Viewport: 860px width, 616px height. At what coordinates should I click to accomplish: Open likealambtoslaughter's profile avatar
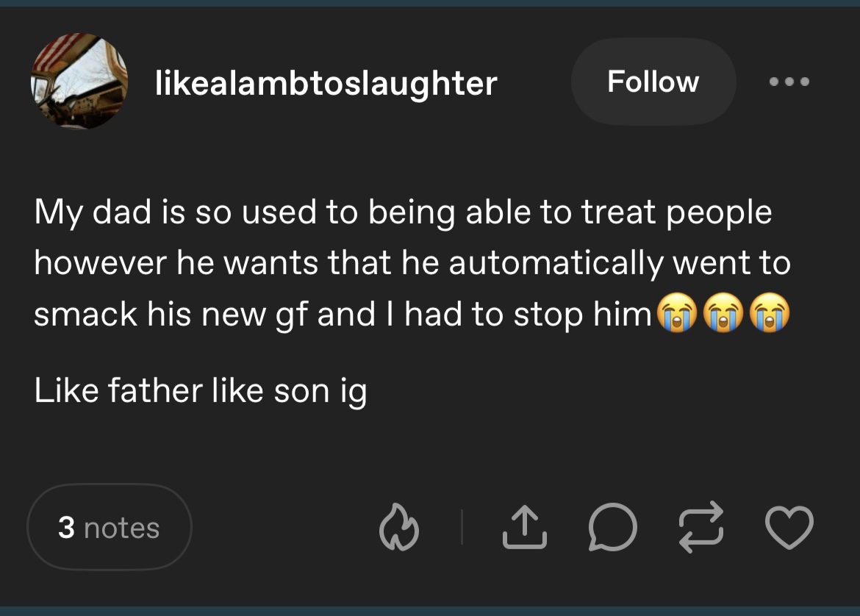pyautogui.click(x=79, y=81)
